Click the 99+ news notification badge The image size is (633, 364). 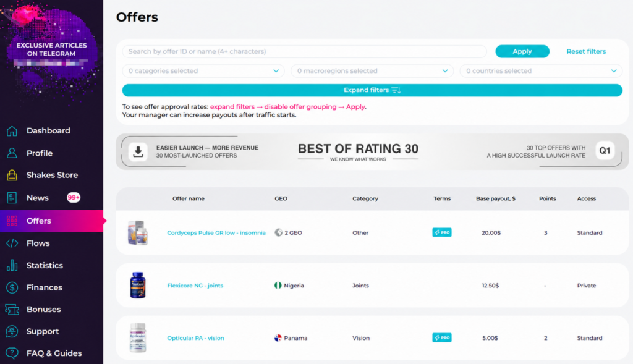point(74,197)
